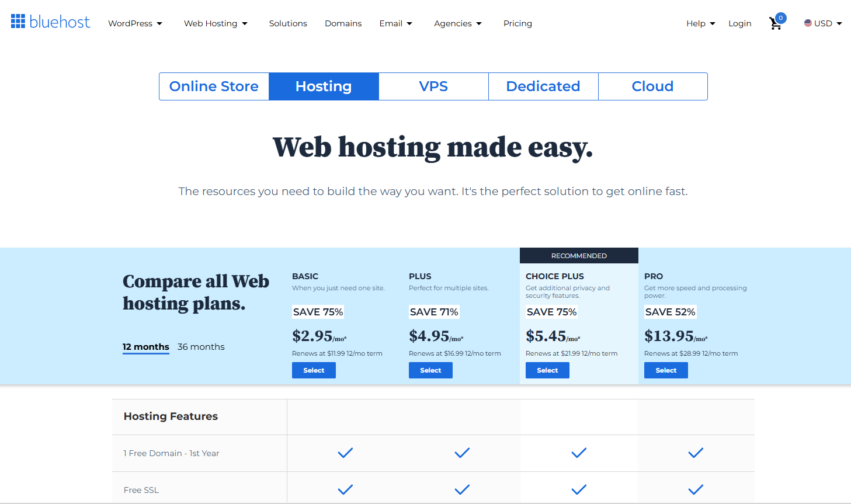Click the PRO plan title

tap(654, 276)
